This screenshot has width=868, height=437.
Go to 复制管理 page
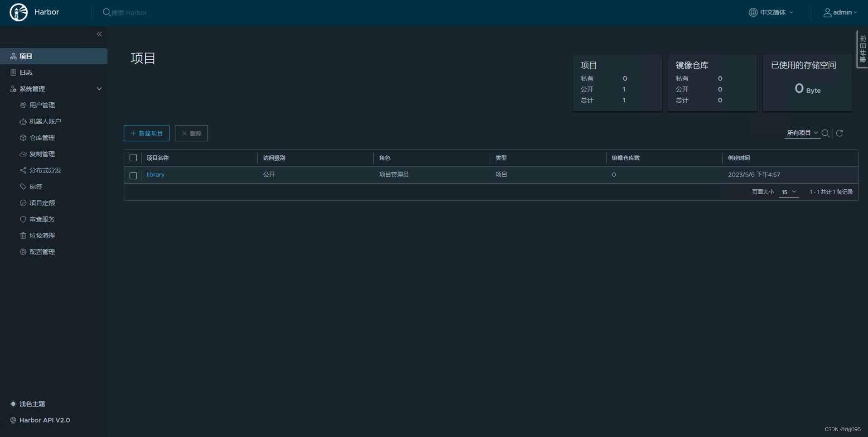pos(42,154)
